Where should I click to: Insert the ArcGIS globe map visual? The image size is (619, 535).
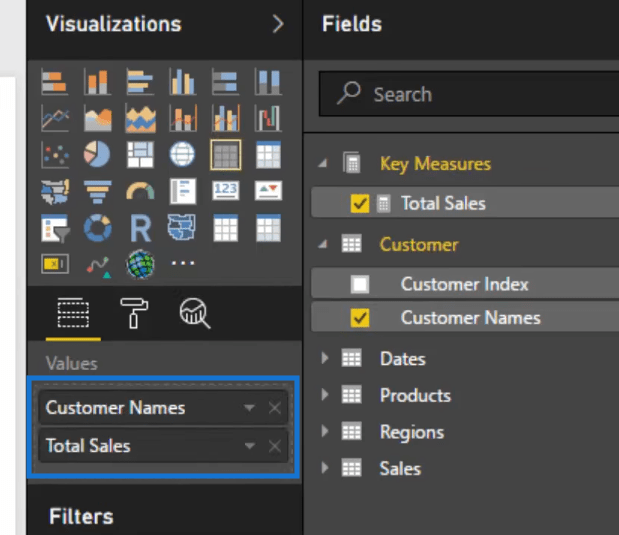140,265
